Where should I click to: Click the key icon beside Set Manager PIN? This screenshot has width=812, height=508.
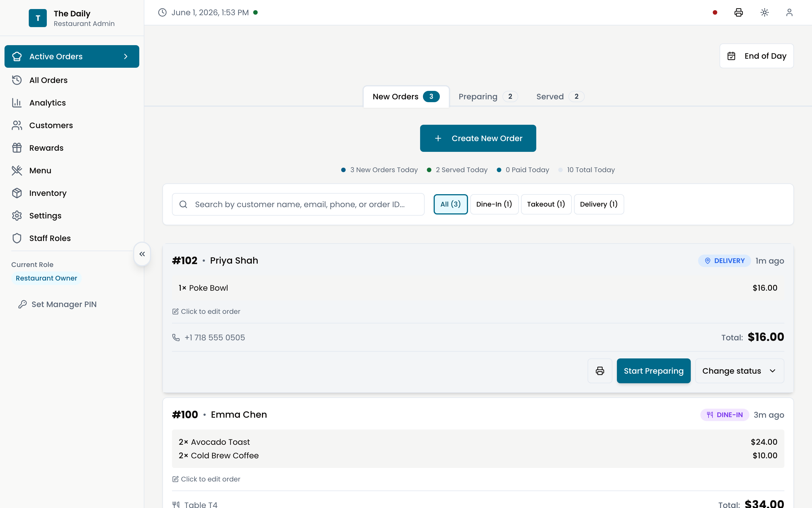point(23,304)
